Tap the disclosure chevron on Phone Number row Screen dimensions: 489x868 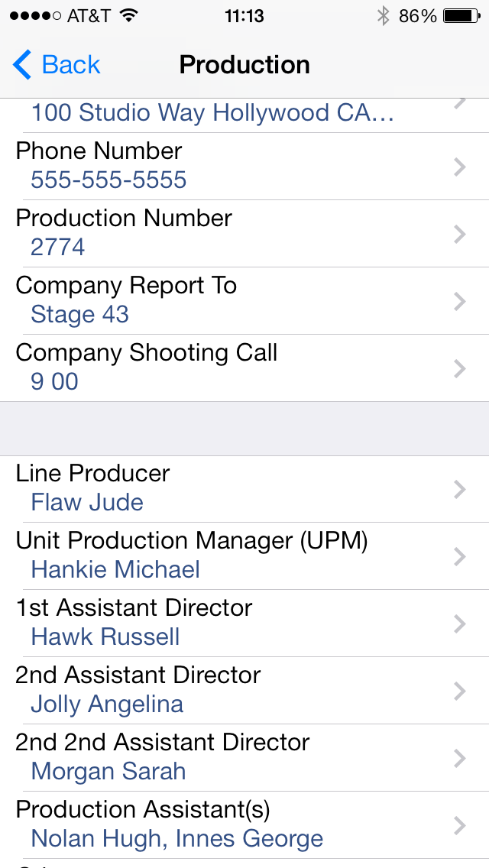tap(459, 167)
